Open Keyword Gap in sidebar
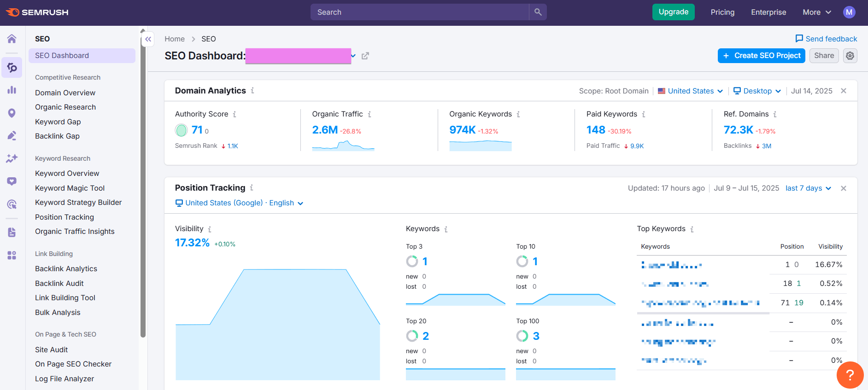This screenshot has width=868, height=390. [x=58, y=122]
